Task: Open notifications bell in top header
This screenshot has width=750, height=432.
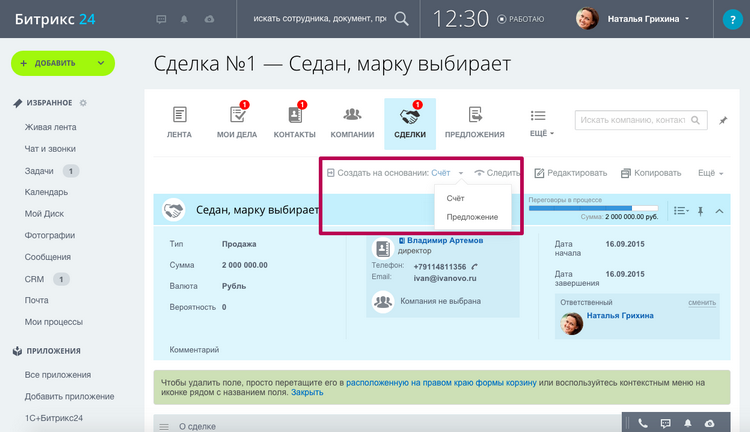Action: click(184, 19)
